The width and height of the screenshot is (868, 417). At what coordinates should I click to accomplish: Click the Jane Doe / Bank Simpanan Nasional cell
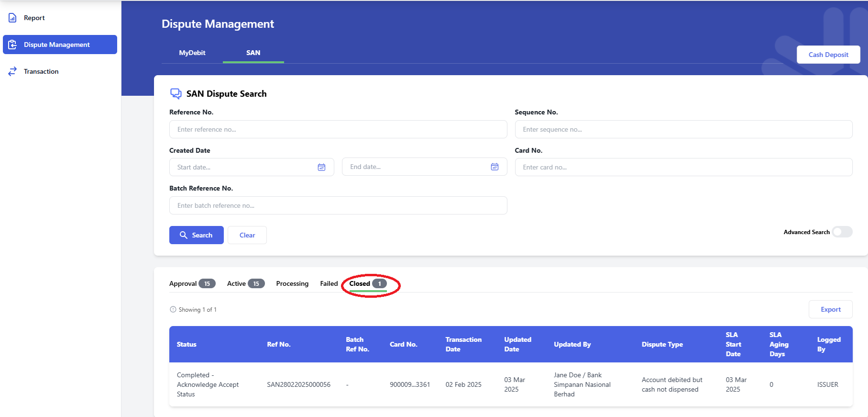582,384
